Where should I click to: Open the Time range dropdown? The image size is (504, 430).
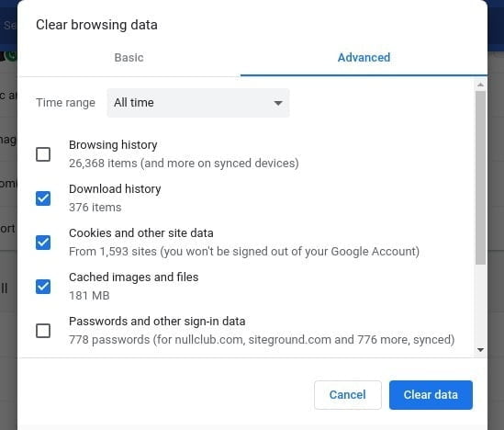(198, 103)
